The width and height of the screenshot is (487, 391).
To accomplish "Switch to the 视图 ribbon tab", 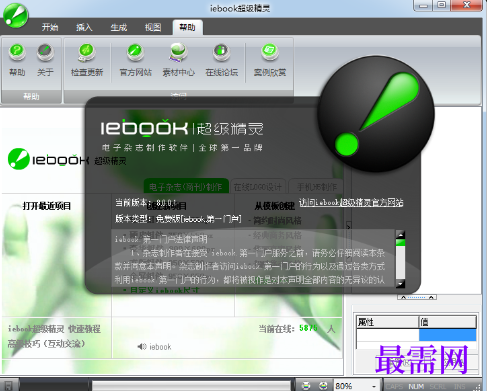I will tap(153, 27).
